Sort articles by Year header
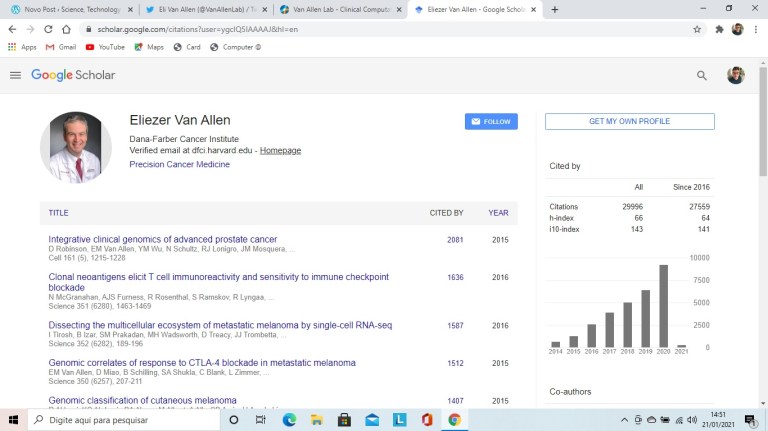This screenshot has width=768, height=431. pos(498,213)
